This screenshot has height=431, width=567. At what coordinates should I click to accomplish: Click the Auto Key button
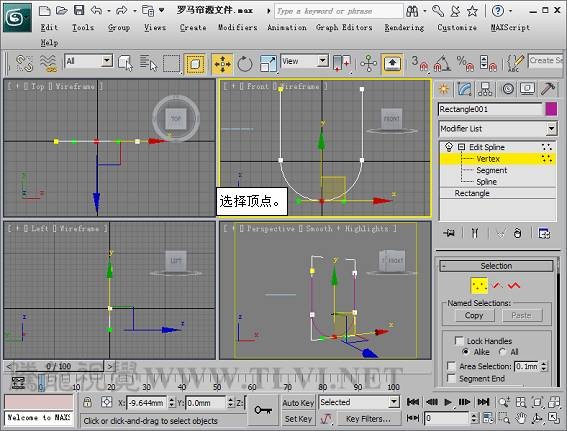(x=298, y=403)
